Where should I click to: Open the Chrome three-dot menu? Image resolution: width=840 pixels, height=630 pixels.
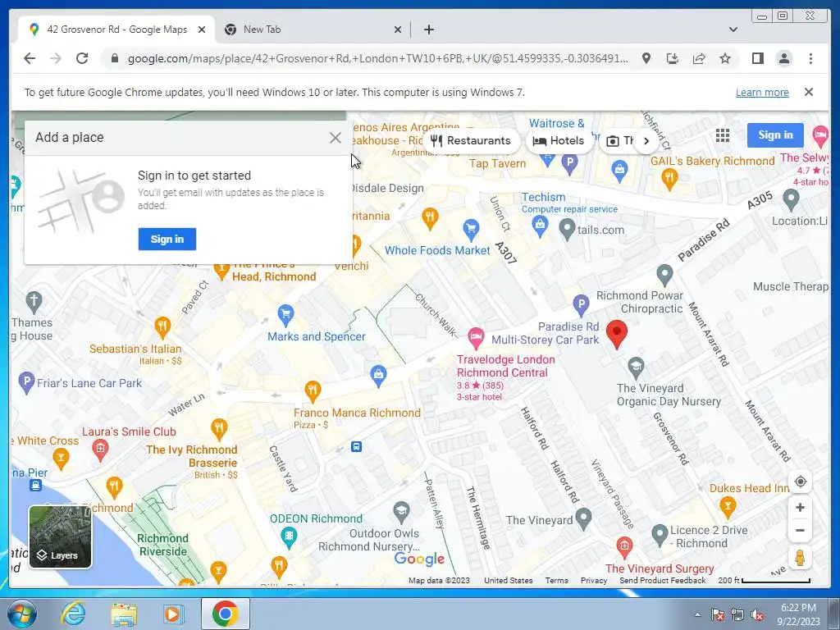(x=810, y=58)
